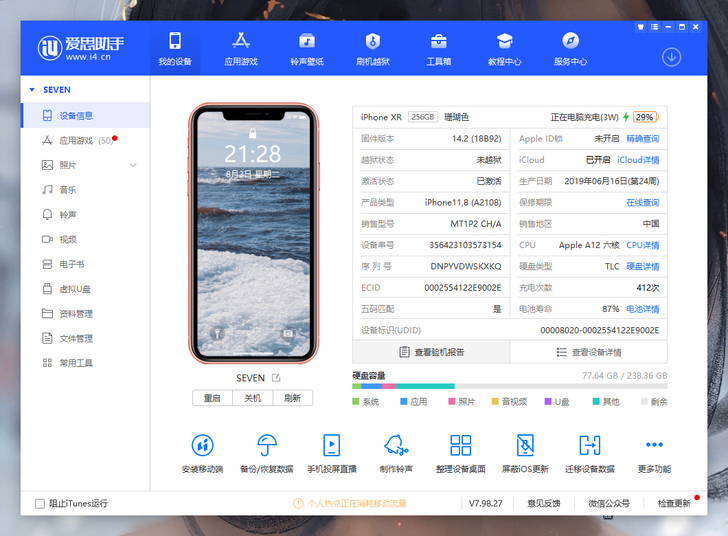Click 检查更新 in status bar
Image resolution: width=728 pixels, height=536 pixels.
pyautogui.click(x=674, y=503)
